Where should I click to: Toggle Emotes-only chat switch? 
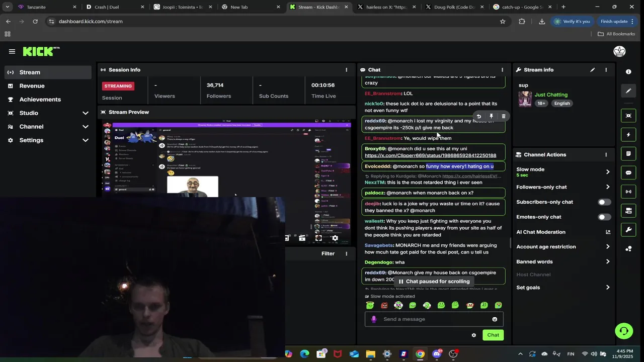pos(604,217)
